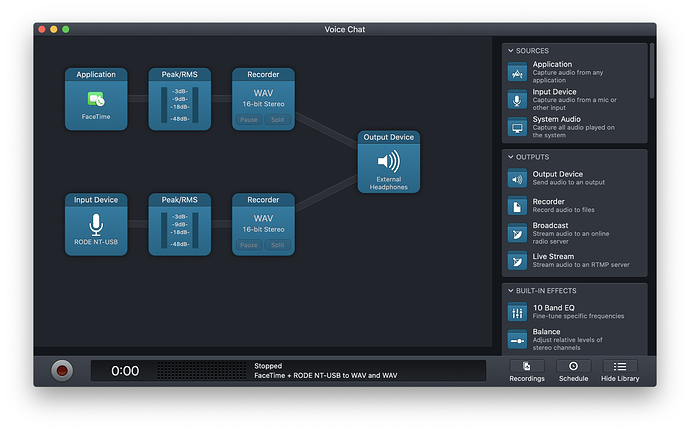The height and width of the screenshot is (431, 690).
Task: Click the Balance effect icon
Action: point(517,339)
